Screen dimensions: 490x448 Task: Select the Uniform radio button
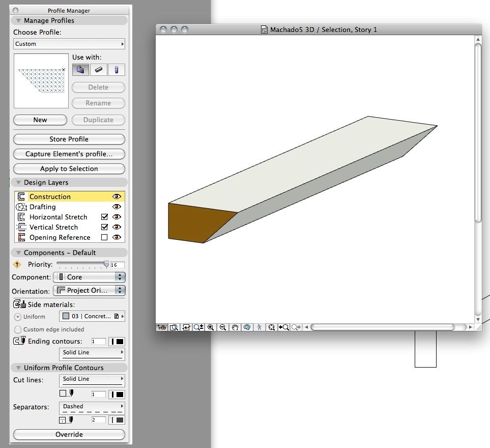(x=18, y=317)
